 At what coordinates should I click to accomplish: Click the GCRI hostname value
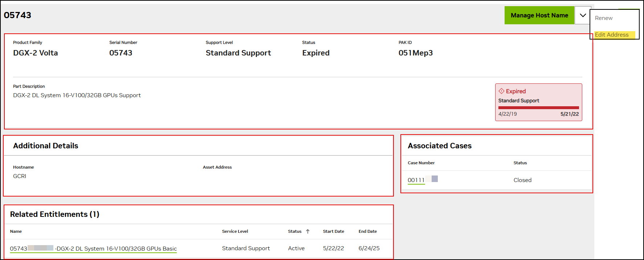[x=20, y=176]
